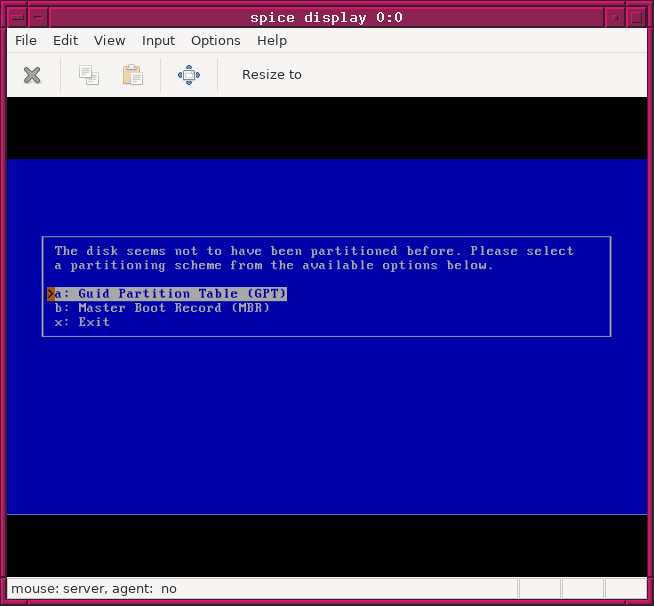Open the View menu
654x606 pixels.
(110, 41)
